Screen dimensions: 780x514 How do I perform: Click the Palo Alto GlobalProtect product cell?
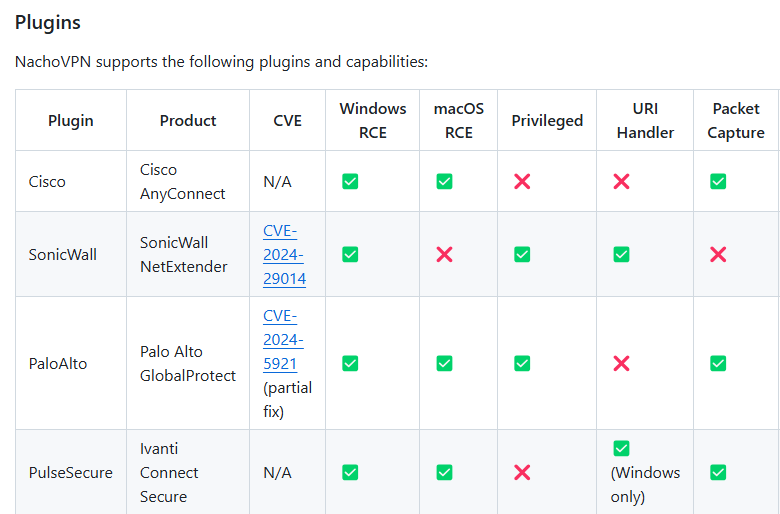[x=188, y=363]
